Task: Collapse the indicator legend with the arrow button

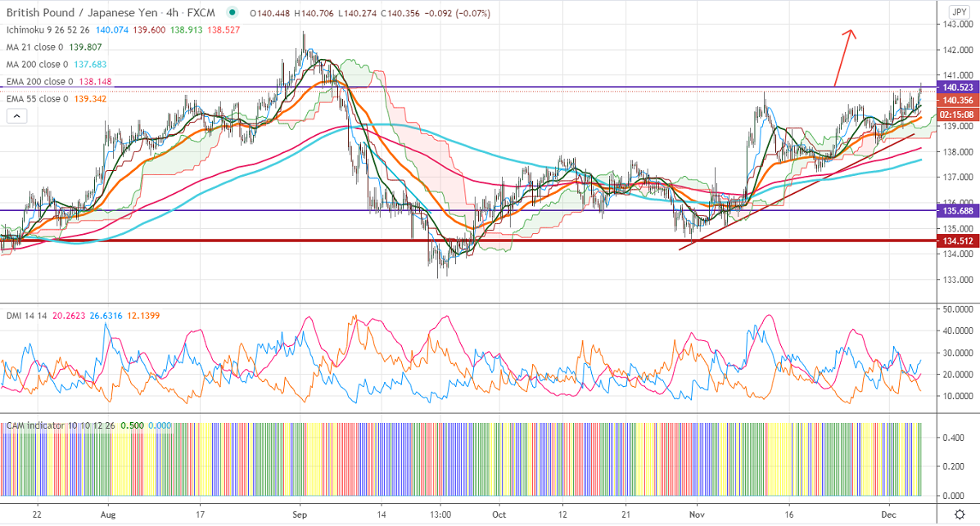Action: pyautogui.click(x=17, y=115)
